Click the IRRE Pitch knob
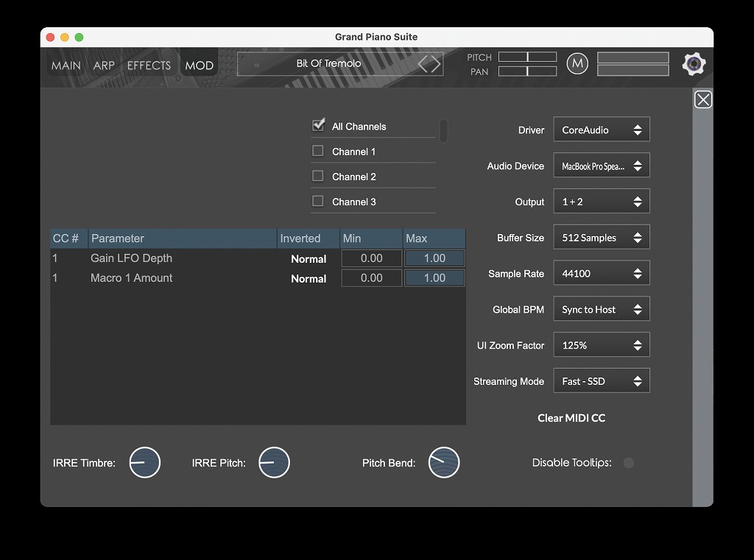 [x=274, y=463]
